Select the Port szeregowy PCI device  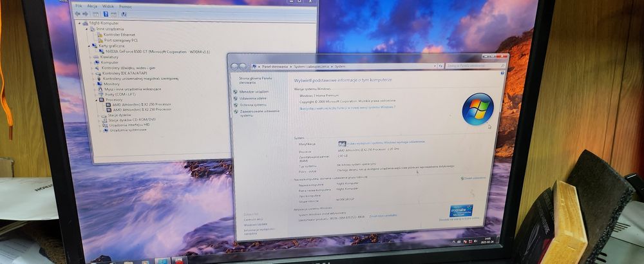coord(121,40)
